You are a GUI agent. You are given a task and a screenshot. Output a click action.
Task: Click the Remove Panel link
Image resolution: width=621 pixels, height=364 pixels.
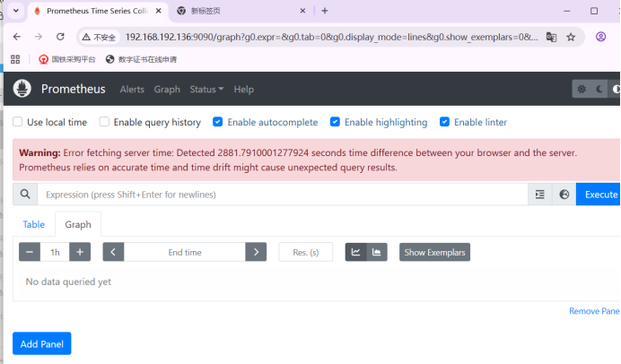(594, 311)
